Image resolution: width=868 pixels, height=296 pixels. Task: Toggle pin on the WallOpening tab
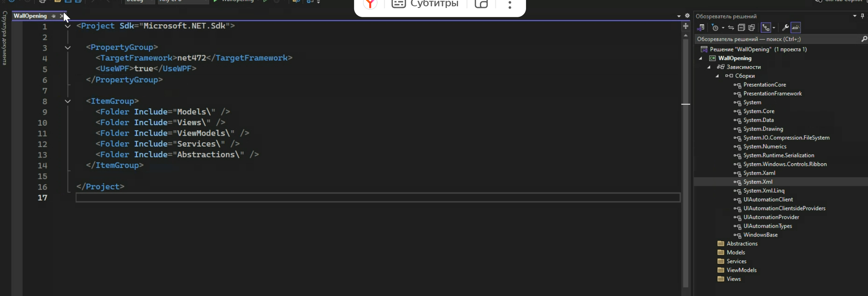[53, 16]
